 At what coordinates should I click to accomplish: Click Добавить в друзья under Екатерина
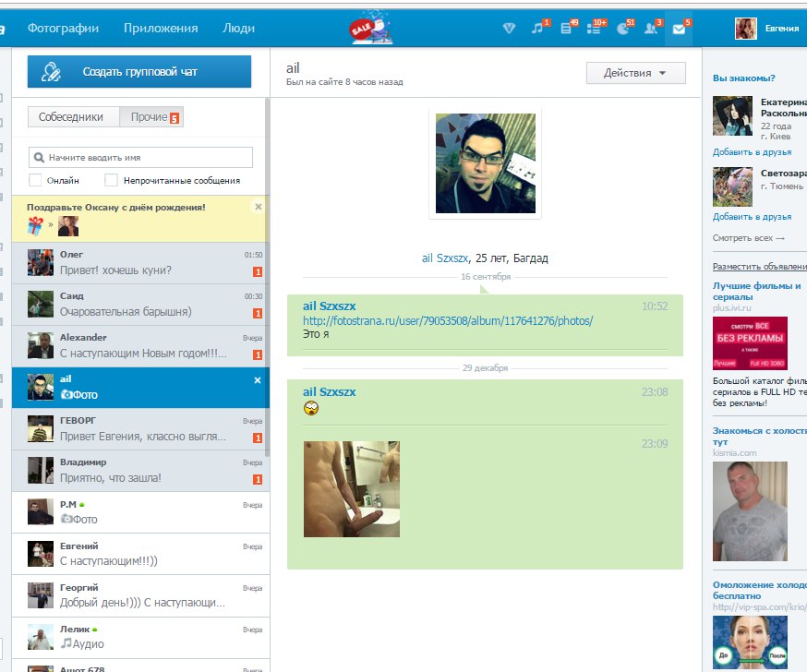point(752,151)
